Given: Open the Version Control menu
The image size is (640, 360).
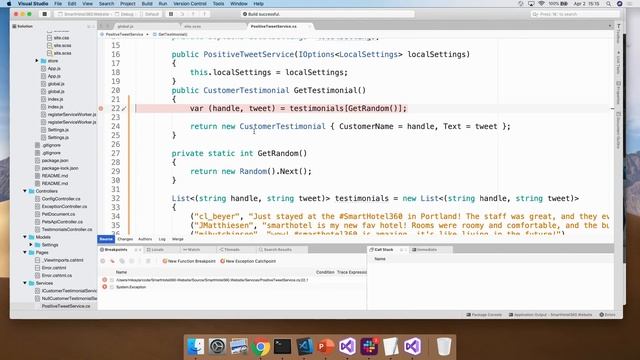Looking at the screenshot, I should [190, 4].
